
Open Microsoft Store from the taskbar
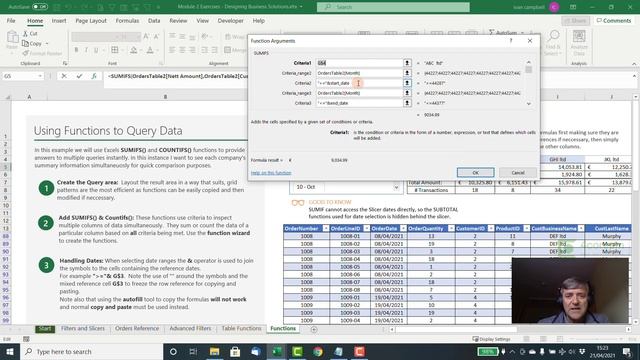(x=235, y=351)
